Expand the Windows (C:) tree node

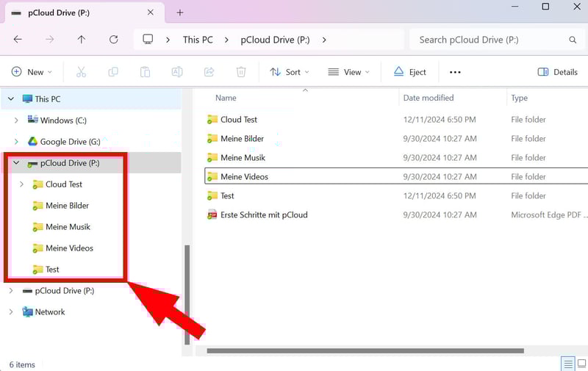[16, 120]
